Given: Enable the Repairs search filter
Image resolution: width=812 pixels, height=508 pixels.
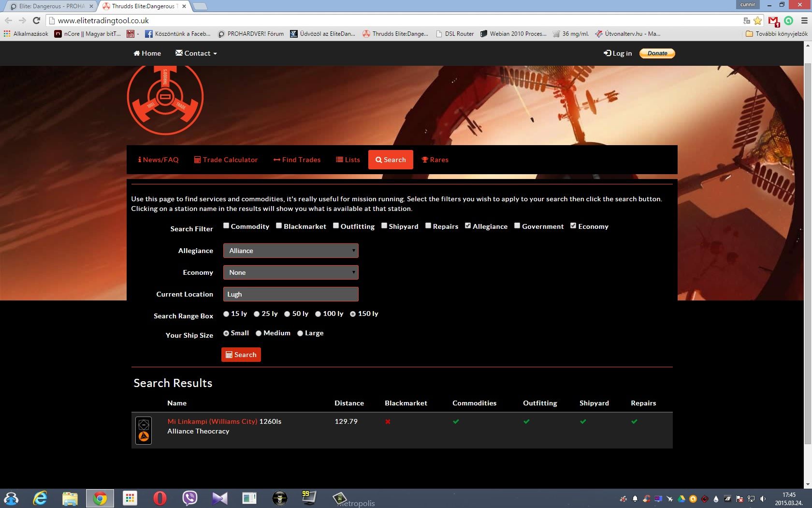Looking at the screenshot, I should (428, 225).
